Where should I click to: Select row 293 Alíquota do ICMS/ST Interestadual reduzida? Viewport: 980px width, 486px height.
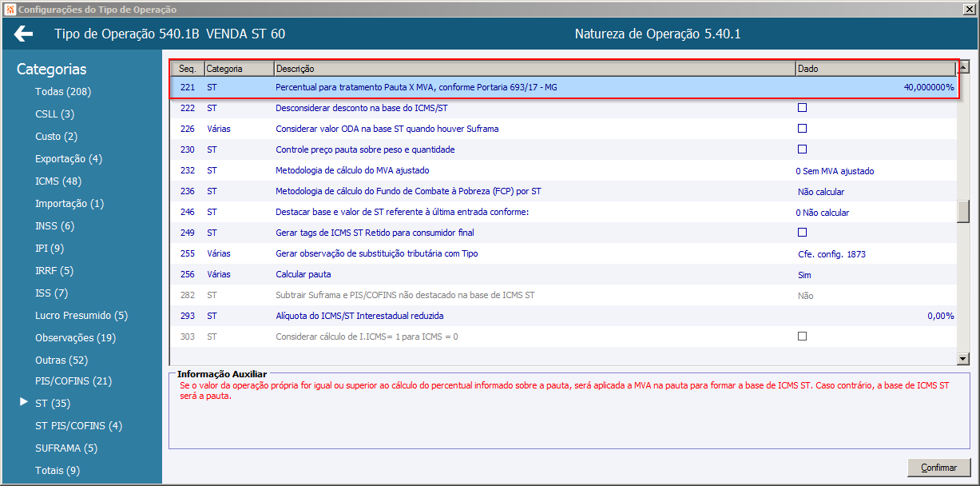click(x=564, y=316)
